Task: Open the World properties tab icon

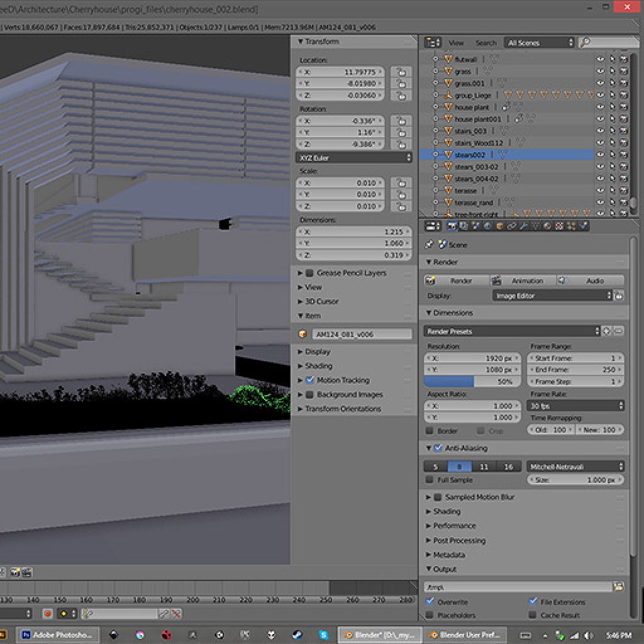Action: pos(487,226)
